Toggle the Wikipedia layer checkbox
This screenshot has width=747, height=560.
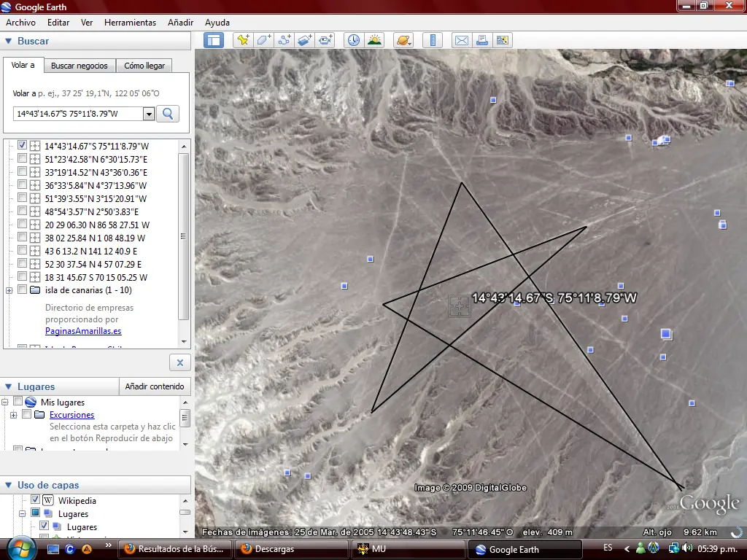(35, 499)
